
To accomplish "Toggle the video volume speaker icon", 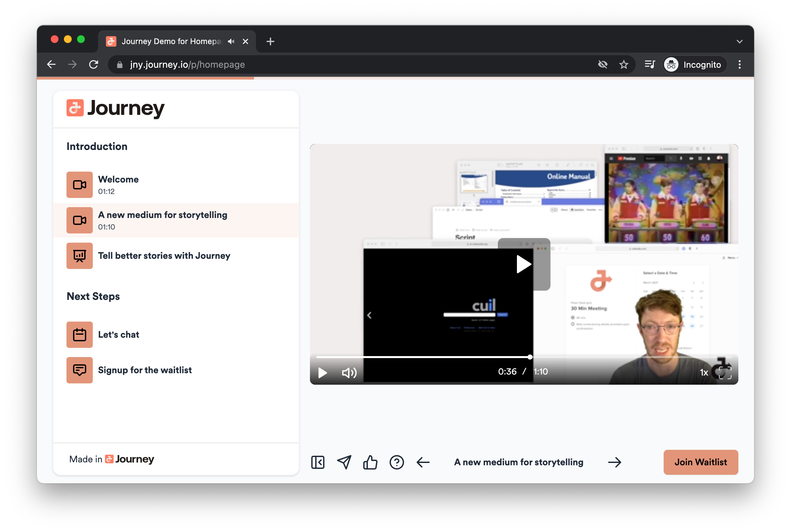I will 349,373.
